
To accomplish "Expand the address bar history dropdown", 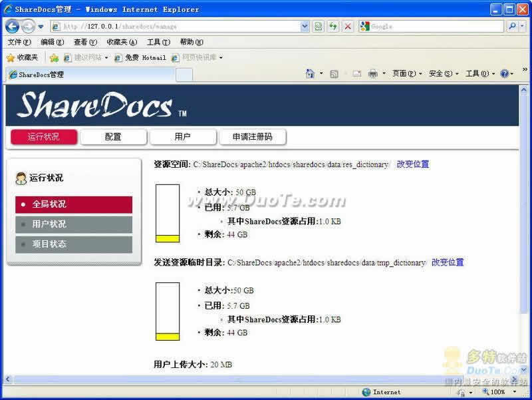I will [305, 27].
